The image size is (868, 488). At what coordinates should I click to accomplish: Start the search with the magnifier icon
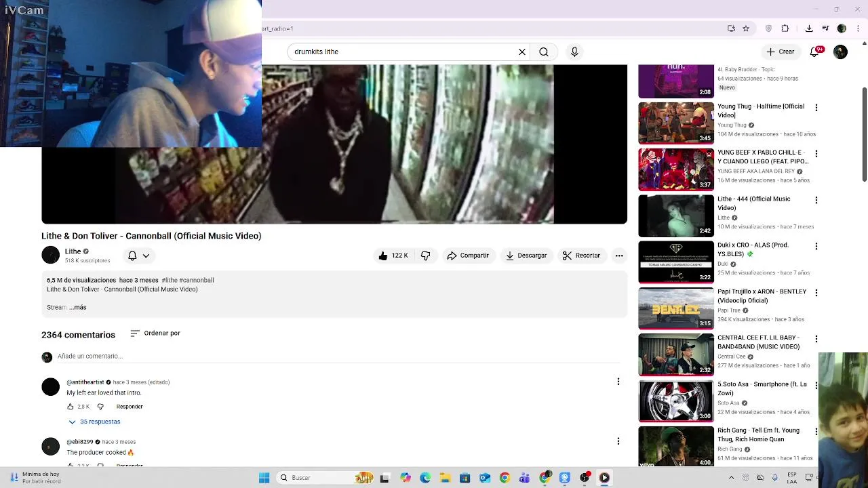(x=544, y=52)
